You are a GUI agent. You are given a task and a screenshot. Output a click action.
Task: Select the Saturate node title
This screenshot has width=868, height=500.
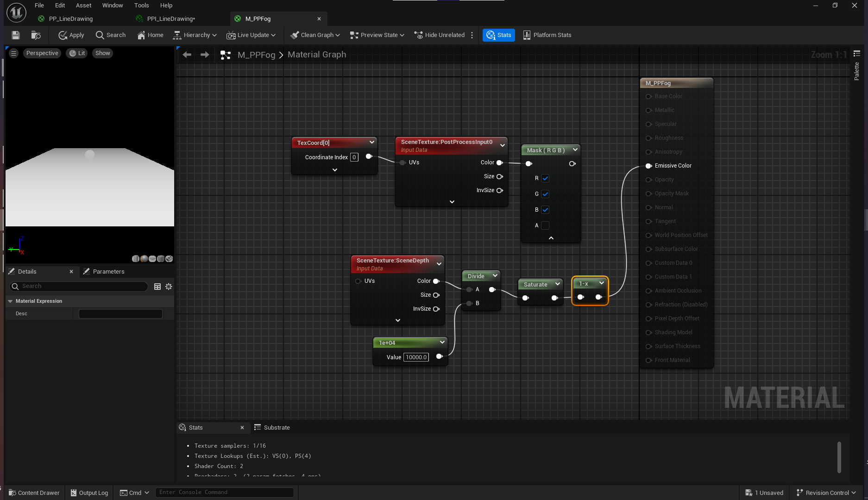(535, 285)
